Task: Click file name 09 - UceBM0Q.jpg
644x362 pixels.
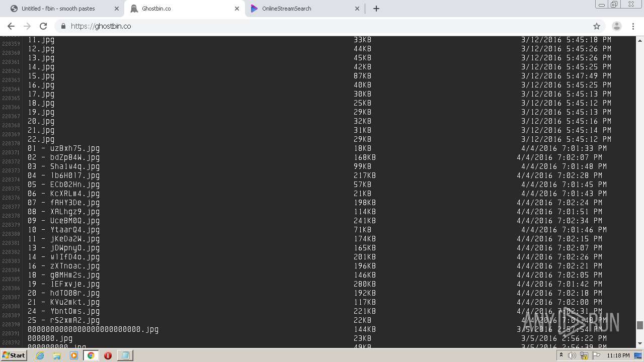Action: point(64,221)
